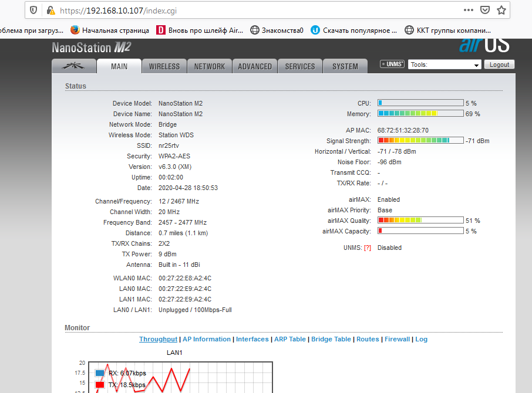Click the LAN status Unplugged / 100Mbps-Full
This screenshot has height=393, width=532.
point(195,310)
